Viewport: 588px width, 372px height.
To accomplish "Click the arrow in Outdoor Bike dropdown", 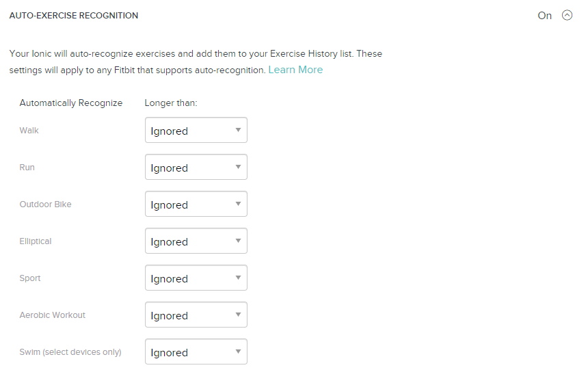I will point(238,204).
